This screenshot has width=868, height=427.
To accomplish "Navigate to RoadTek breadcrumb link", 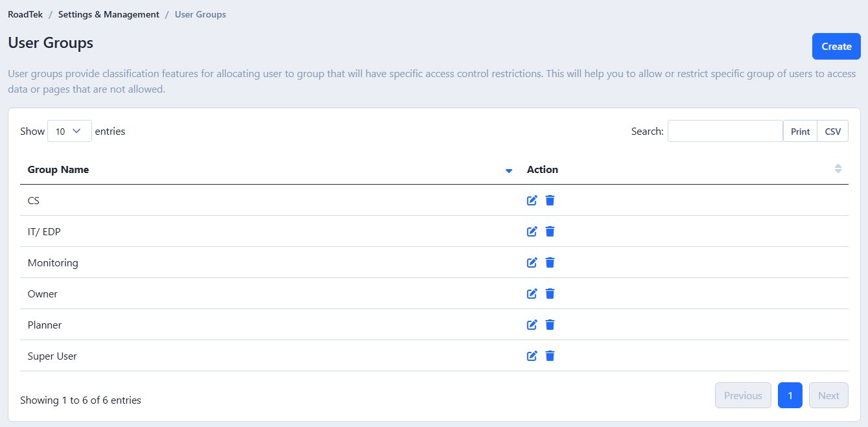I will point(25,14).
